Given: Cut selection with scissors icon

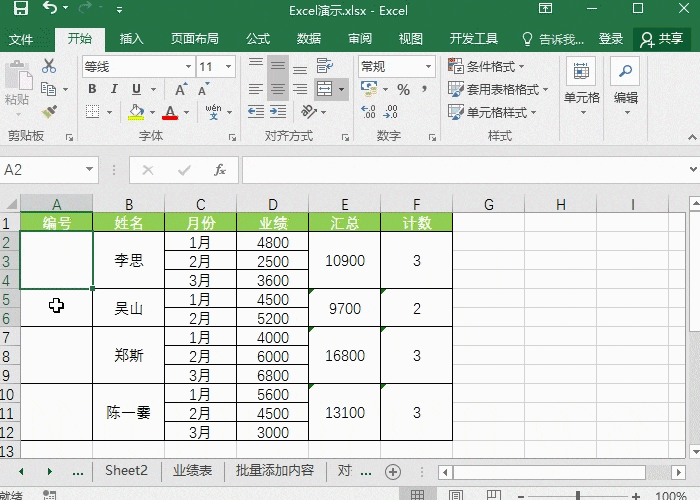Looking at the screenshot, I should (49, 66).
